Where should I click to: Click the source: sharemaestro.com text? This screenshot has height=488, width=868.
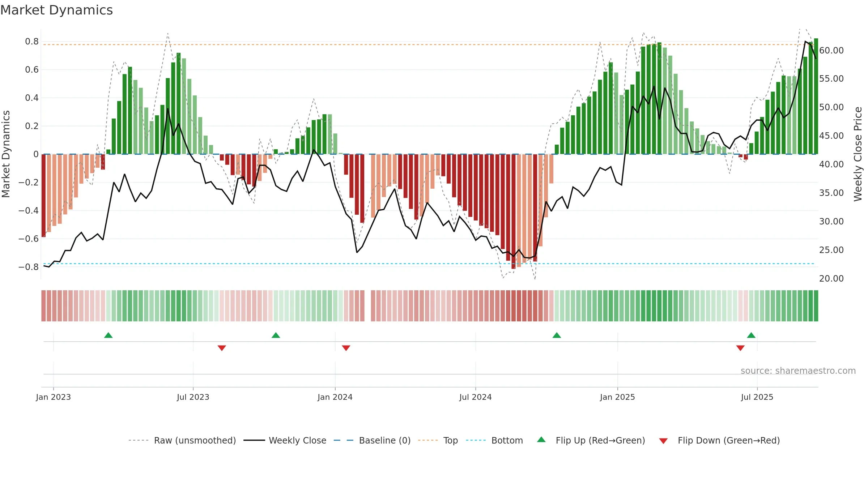pos(798,371)
